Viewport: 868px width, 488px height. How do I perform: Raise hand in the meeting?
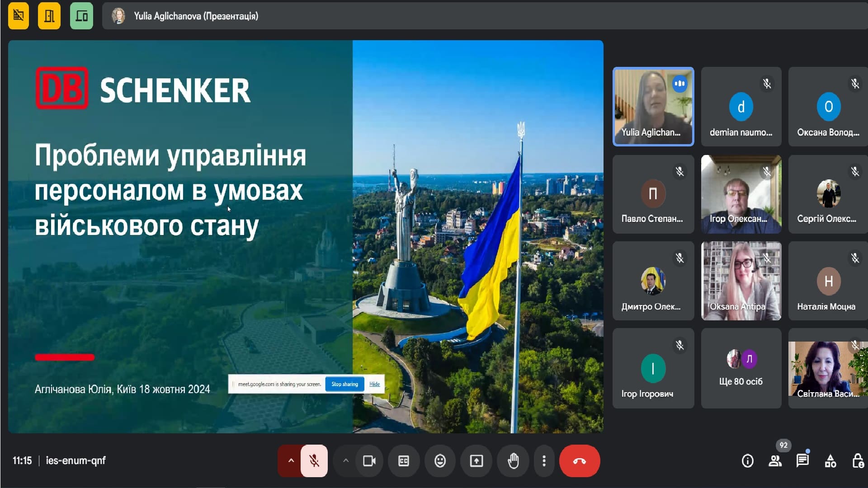coord(513,461)
